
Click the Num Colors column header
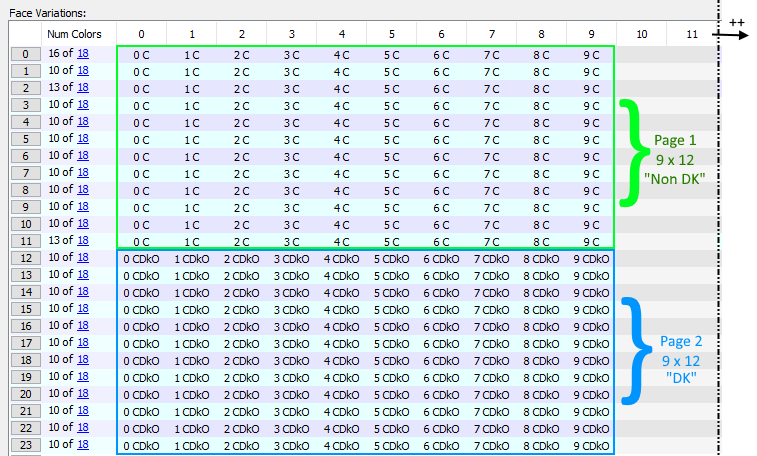tap(74, 34)
